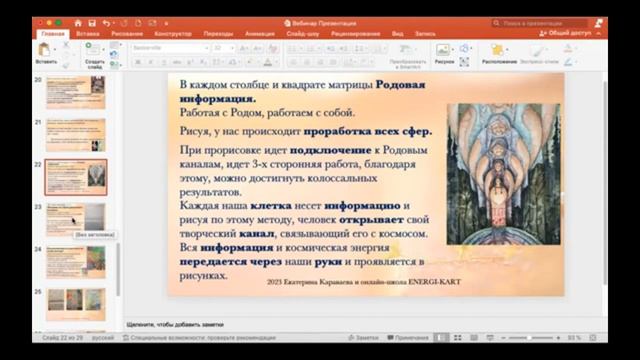Click the Home icon in title bar

click(x=78, y=23)
